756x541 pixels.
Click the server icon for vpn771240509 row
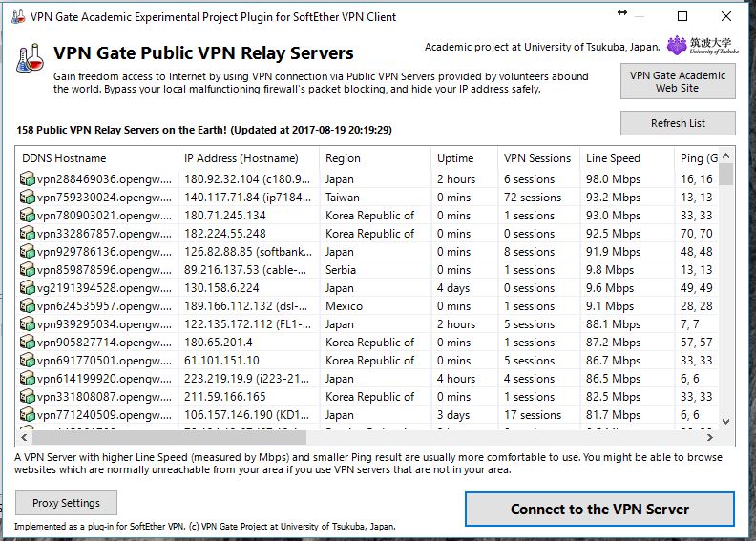pyautogui.click(x=27, y=415)
